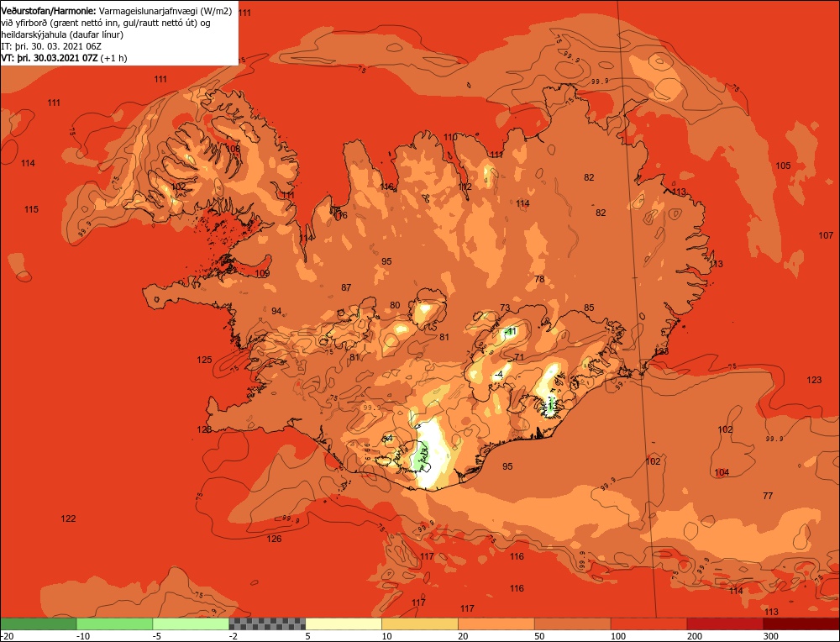The height and width of the screenshot is (642, 840).
Task: Click the map value '108' in the Westfjords
Action: (x=233, y=149)
